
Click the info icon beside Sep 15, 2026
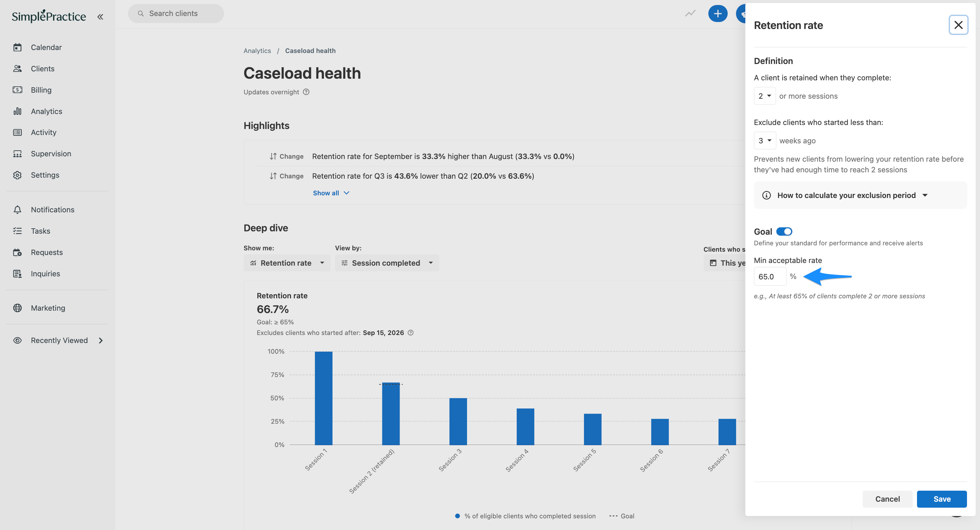tap(410, 333)
